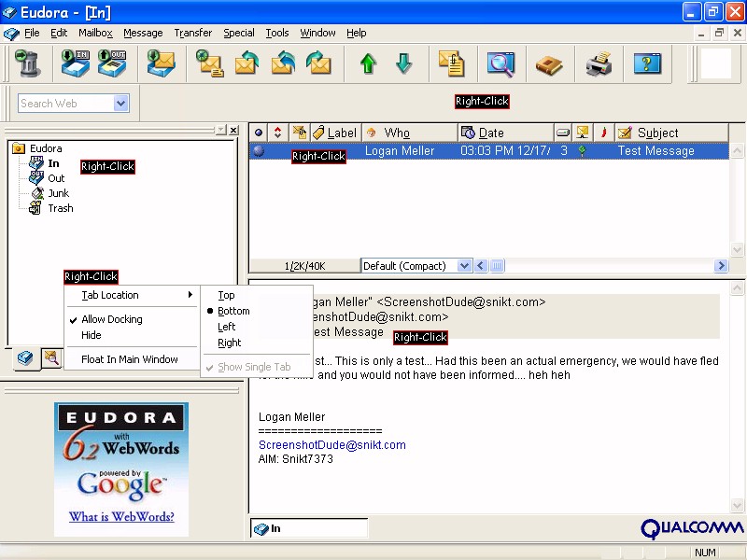
Task: Click the Print toolbar icon
Action: (x=599, y=63)
